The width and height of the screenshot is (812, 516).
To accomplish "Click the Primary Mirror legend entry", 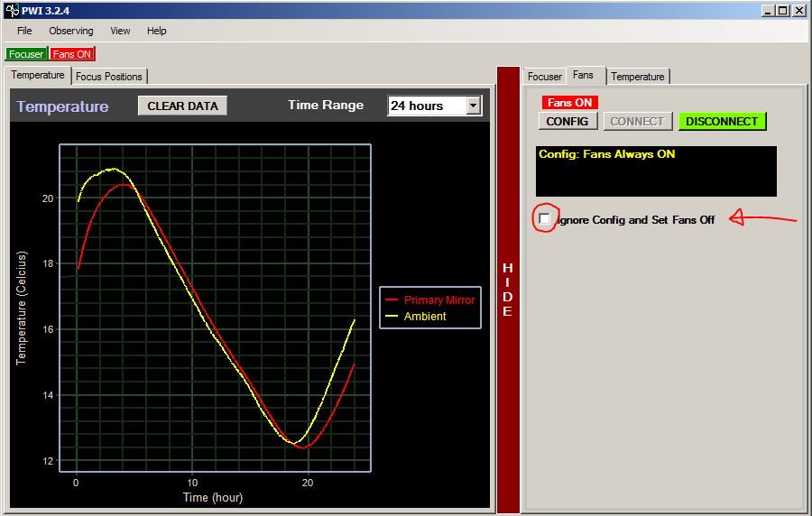I will pyautogui.click(x=430, y=299).
